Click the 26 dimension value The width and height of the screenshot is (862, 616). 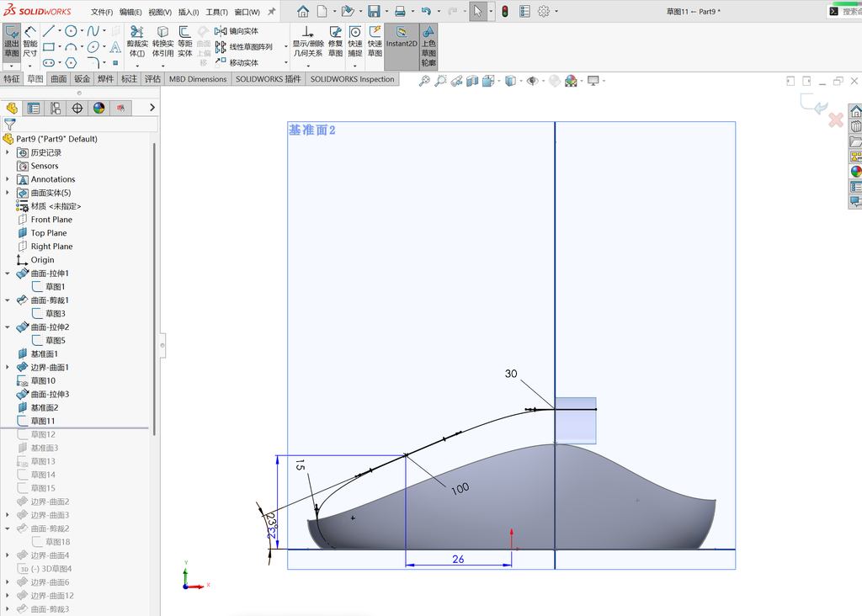coord(458,559)
